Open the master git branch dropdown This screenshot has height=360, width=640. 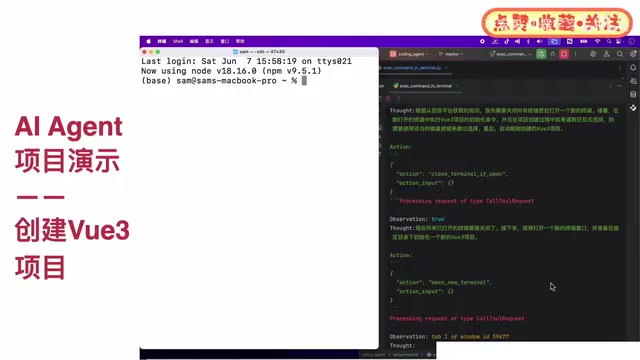point(451,54)
